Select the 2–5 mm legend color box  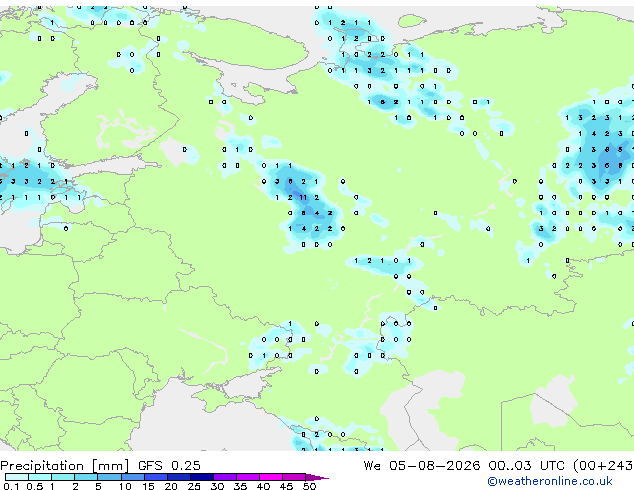86,477
